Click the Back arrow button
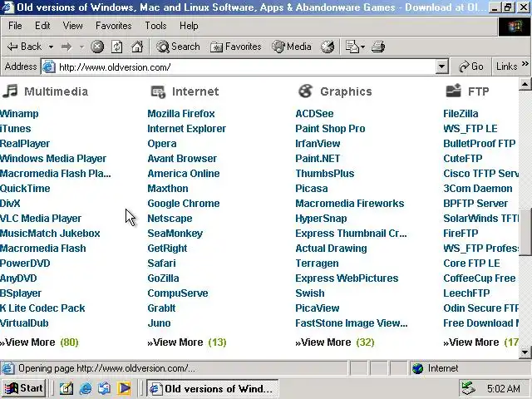Screen dimensions: 532x399 point(24,47)
